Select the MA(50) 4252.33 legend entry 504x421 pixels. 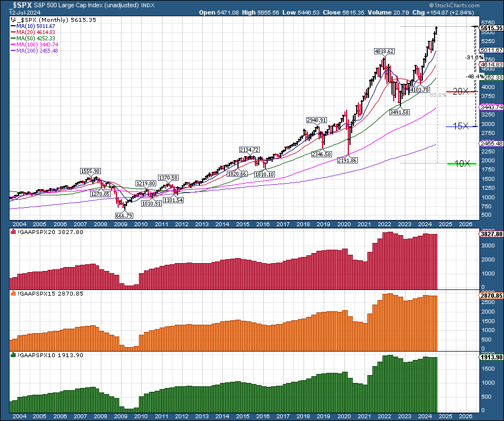tap(33, 38)
